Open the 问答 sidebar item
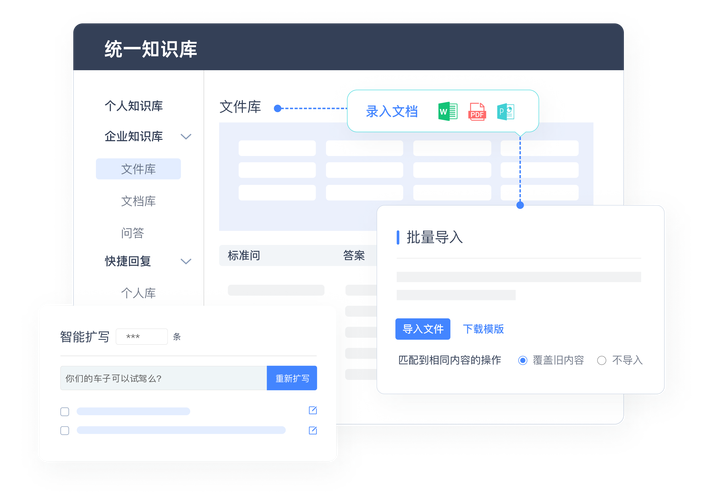The width and height of the screenshot is (712, 500). click(x=132, y=233)
